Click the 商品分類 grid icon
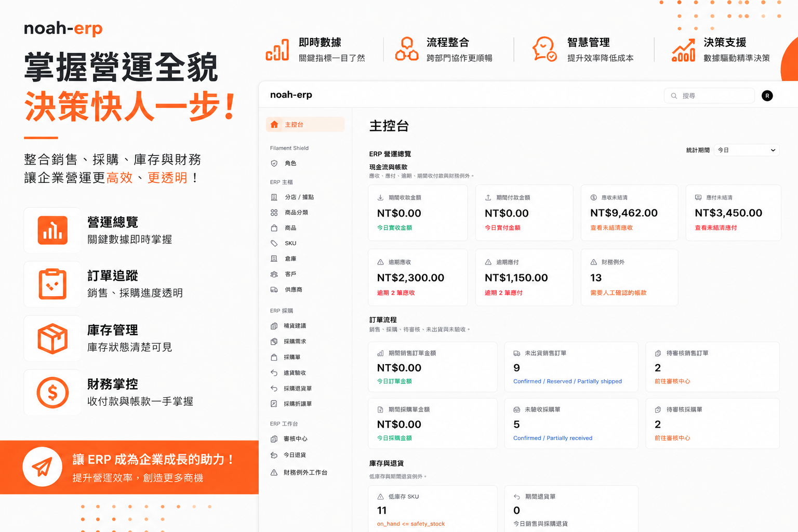This screenshot has height=532, width=798. click(x=274, y=212)
